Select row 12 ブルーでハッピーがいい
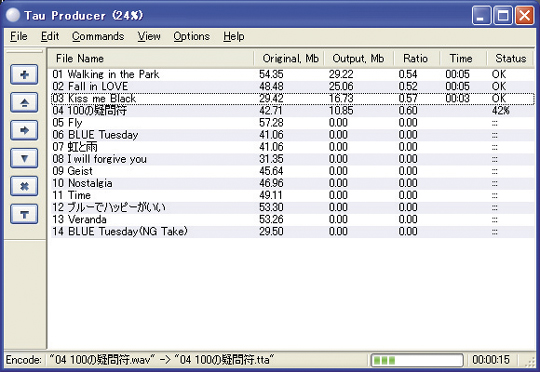 [x=293, y=207]
